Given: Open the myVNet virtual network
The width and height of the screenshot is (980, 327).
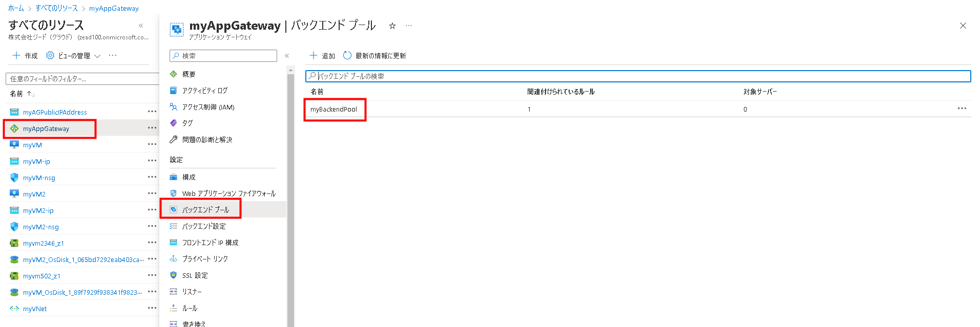Looking at the screenshot, I should (x=35, y=309).
